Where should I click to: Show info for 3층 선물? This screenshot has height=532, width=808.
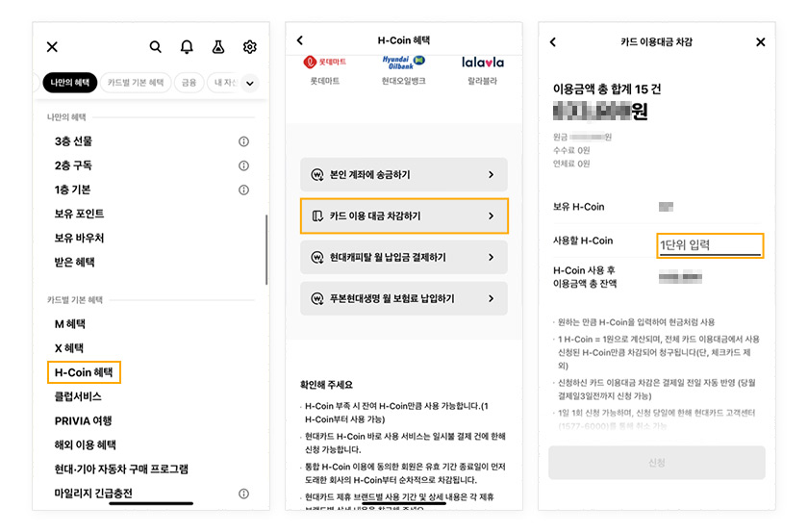pyautogui.click(x=243, y=141)
